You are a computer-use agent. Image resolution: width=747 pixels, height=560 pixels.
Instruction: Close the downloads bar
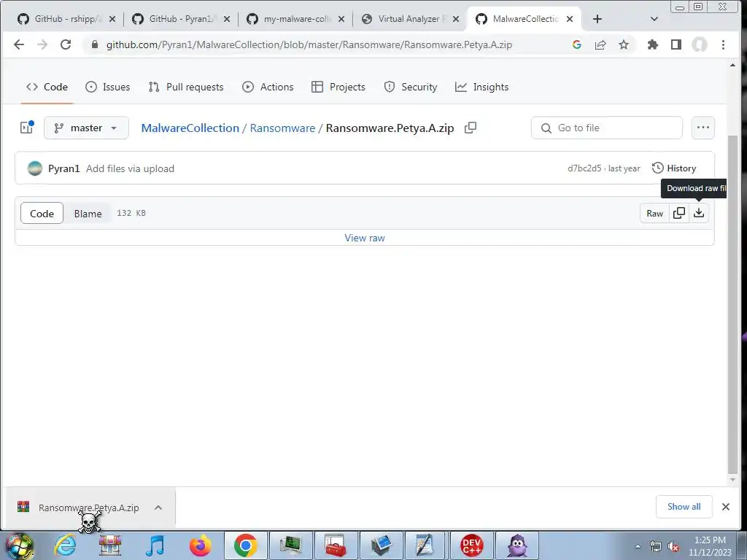(x=726, y=507)
